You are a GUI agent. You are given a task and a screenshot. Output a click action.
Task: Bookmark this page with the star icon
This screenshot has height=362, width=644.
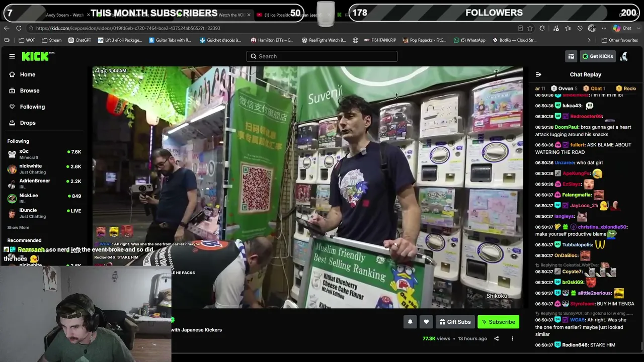click(530, 28)
